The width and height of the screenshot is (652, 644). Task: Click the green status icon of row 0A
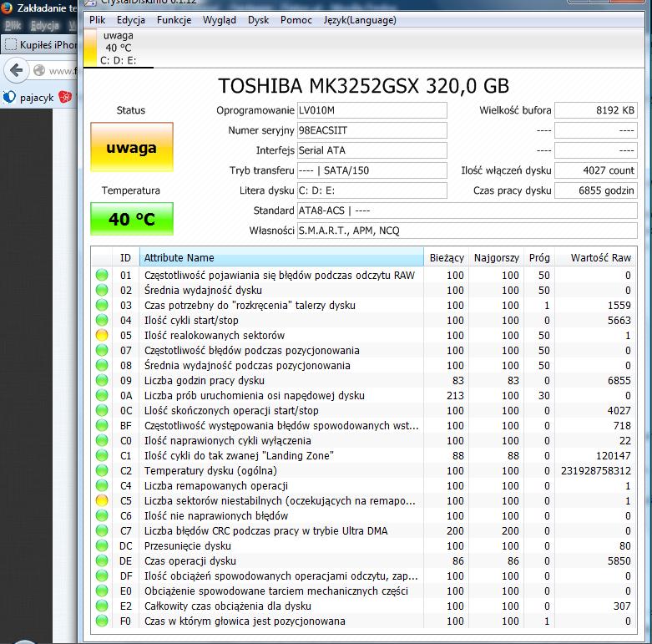point(102,395)
